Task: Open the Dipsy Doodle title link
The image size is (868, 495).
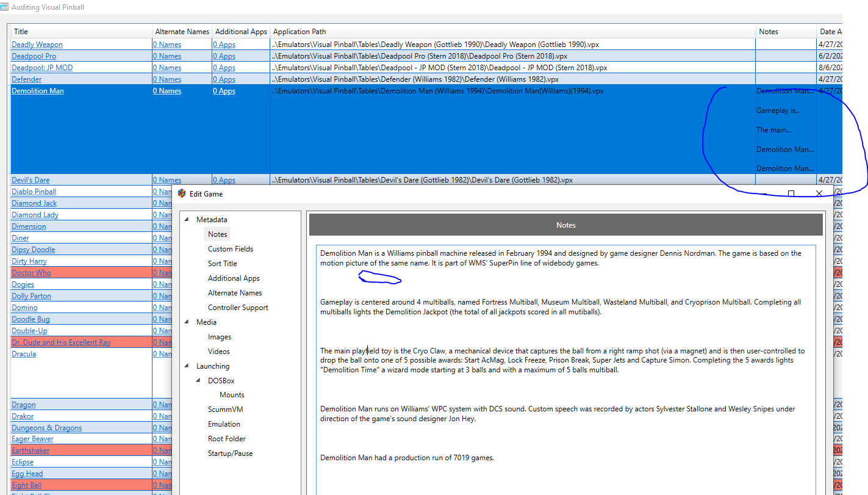Action: pos(34,250)
